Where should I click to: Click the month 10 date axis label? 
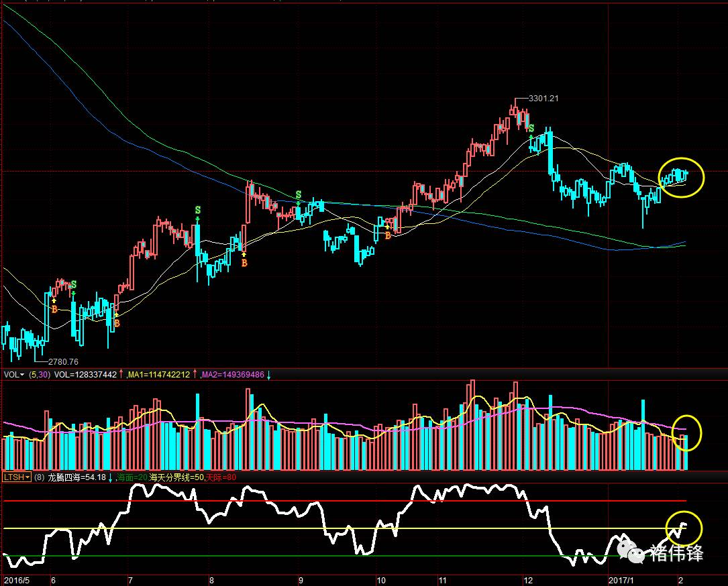point(381,581)
